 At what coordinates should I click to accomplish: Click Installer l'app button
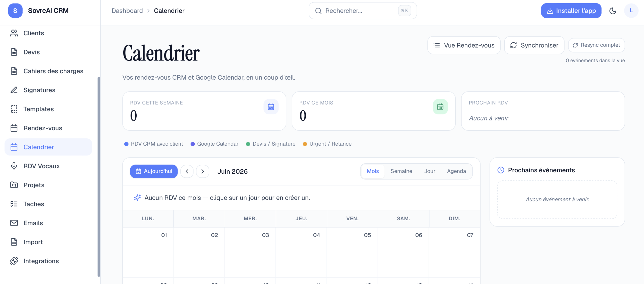click(x=571, y=11)
